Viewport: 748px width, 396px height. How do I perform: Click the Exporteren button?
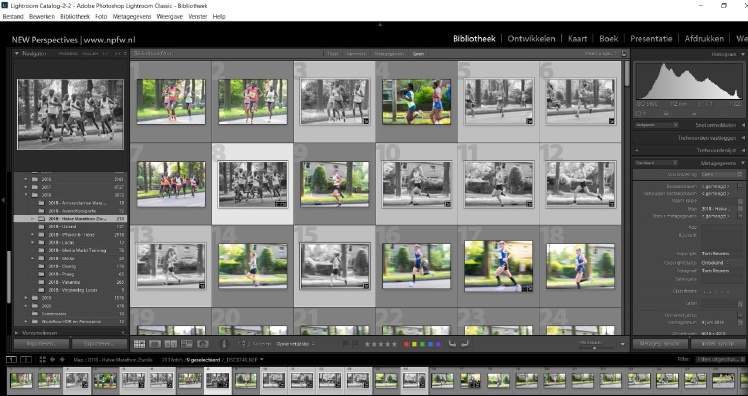coord(99,344)
